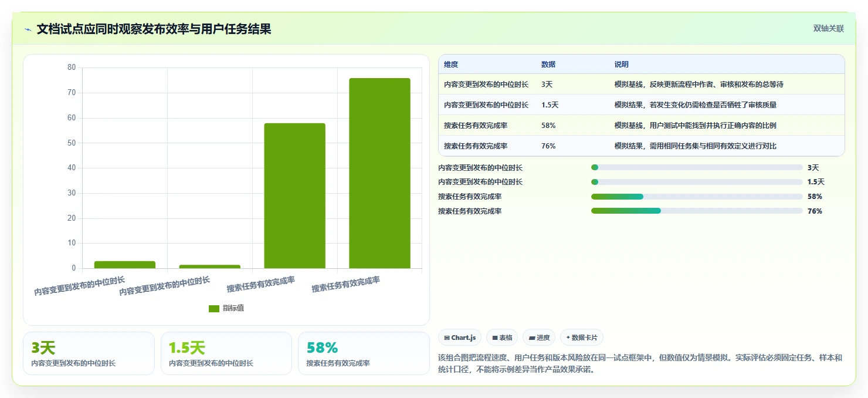Toggle the 指标值 legend color box
This screenshot has height=398, width=868.
click(214, 308)
